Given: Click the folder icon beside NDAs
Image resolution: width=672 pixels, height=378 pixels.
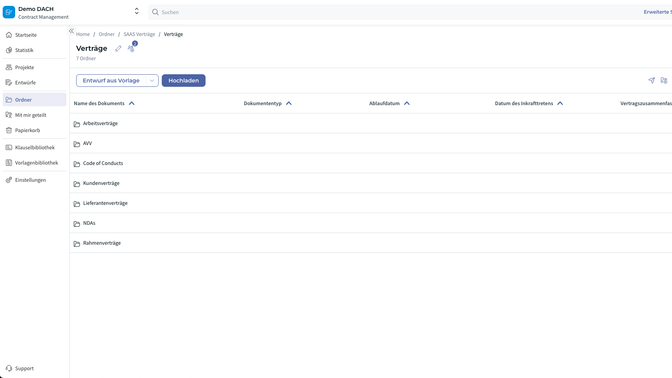Looking at the screenshot, I should pyautogui.click(x=77, y=224).
